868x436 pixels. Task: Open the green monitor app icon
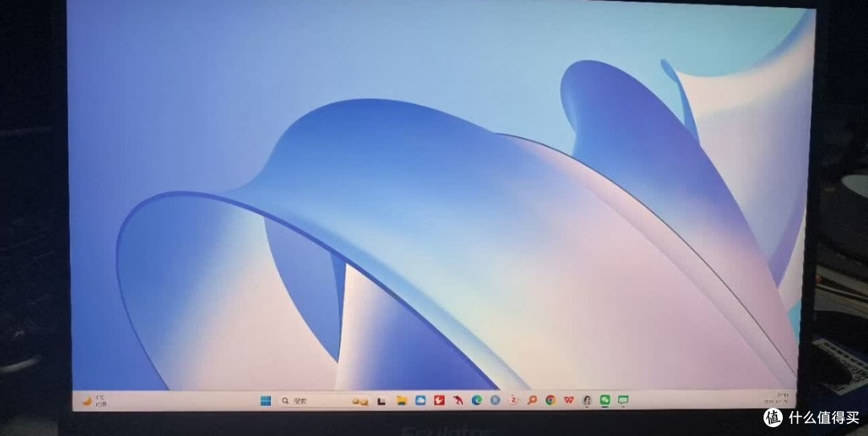(x=624, y=399)
